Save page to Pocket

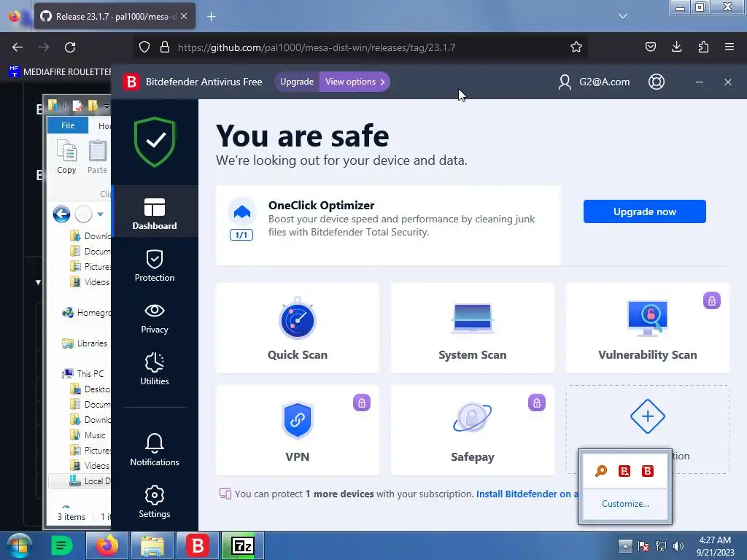[650, 47]
